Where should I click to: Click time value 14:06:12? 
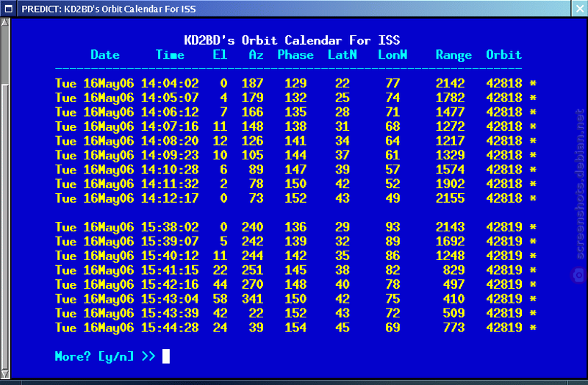coord(170,112)
